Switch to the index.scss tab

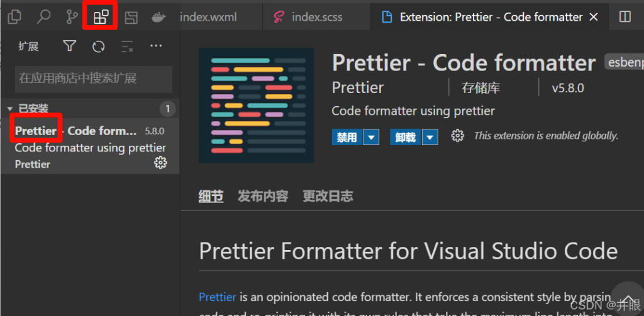[309, 17]
